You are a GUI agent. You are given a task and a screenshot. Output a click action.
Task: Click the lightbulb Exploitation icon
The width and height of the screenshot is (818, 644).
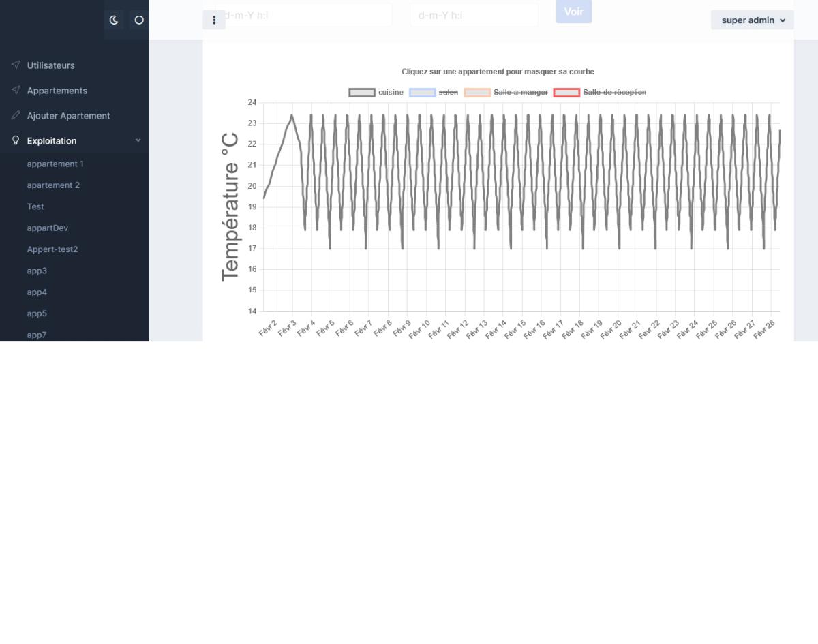pyautogui.click(x=16, y=140)
